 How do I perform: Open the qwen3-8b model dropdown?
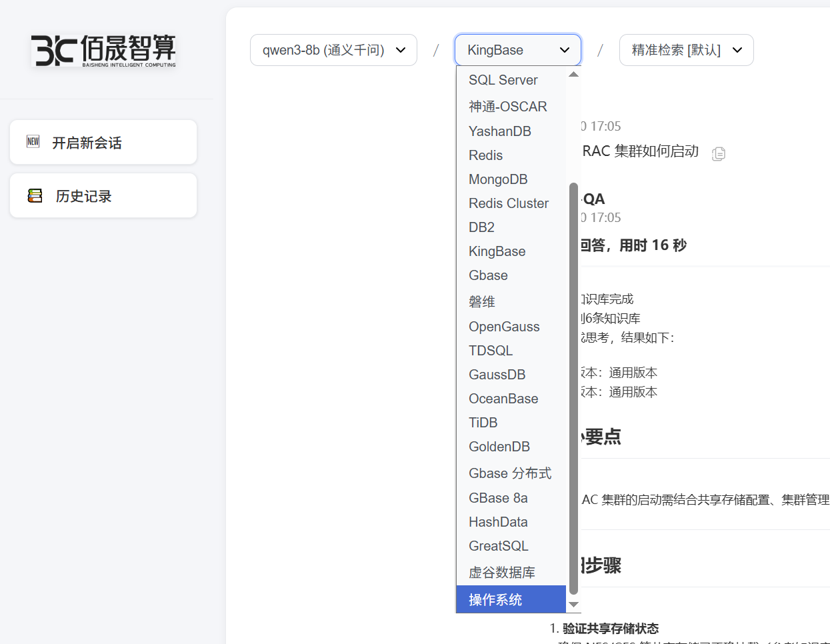[x=333, y=50]
